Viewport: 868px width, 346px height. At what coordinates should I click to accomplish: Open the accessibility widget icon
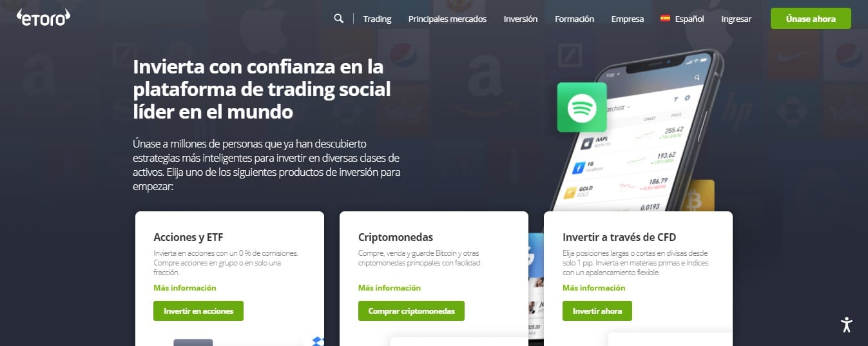847,325
